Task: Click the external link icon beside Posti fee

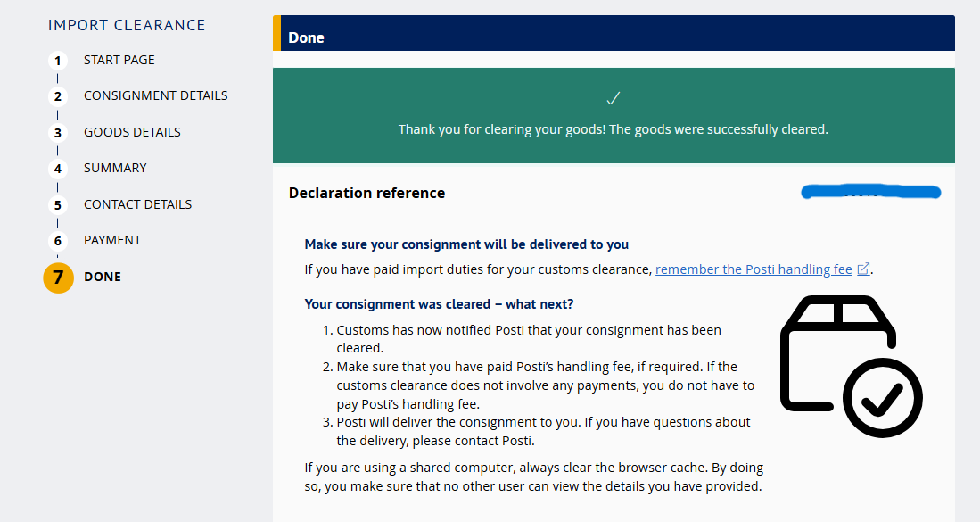Action: pyautogui.click(x=863, y=269)
